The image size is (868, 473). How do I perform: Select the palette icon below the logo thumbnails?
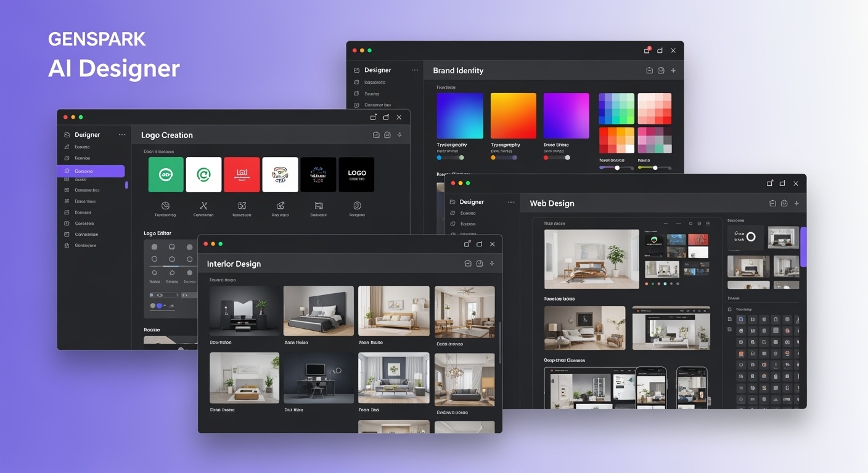pyautogui.click(x=280, y=206)
